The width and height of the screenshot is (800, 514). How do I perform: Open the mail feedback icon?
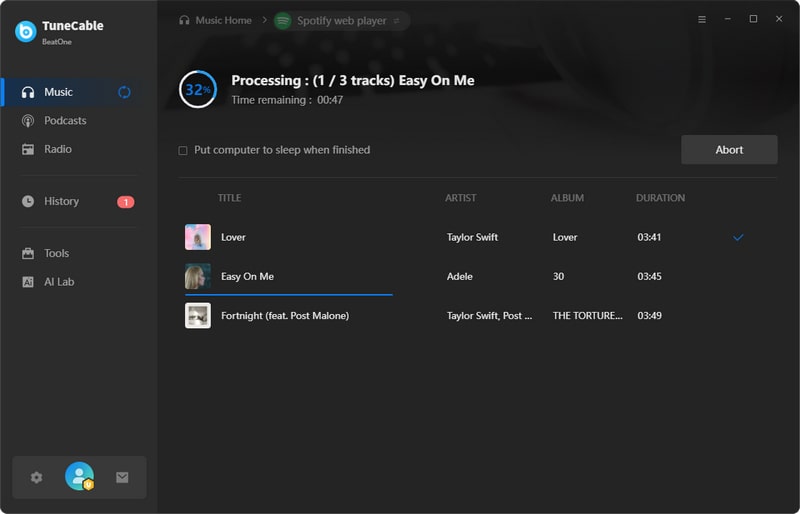click(122, 477)
